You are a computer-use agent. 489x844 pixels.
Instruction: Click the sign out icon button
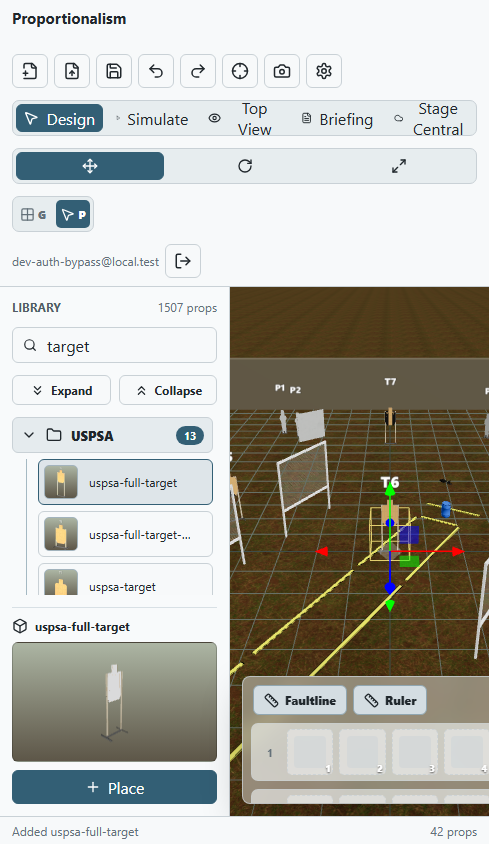pyautogui.click(x=183, y=261)
